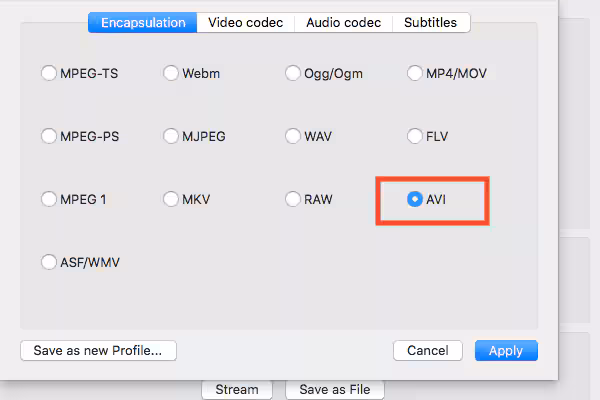Click Save as new Profile button
Viewport: 600px width, 400px height.
98,350
